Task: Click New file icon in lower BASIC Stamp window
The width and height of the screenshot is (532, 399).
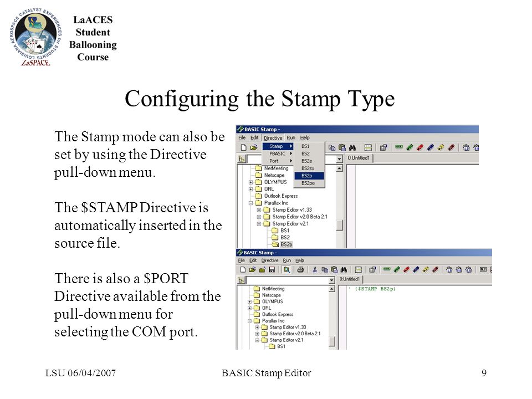Action: [x=243, y=270]
